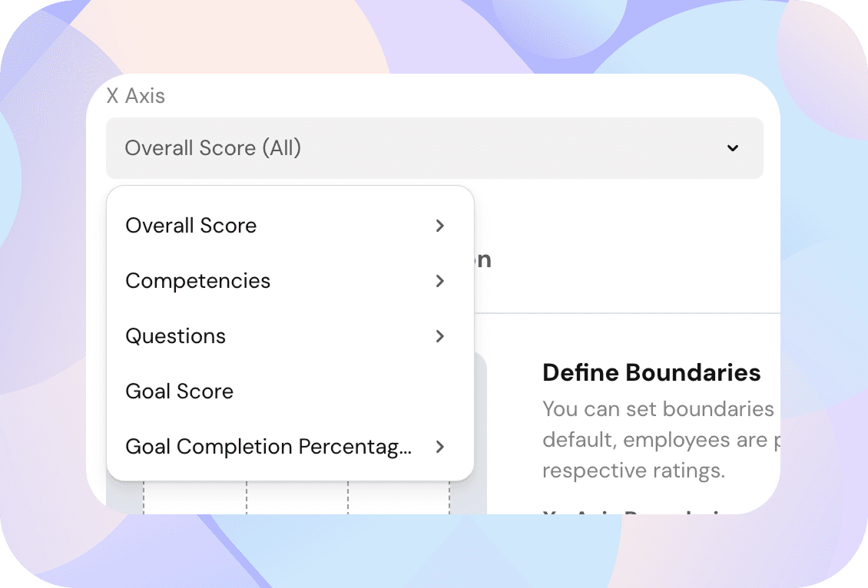Open the Questions submenu chevron
This screenshot has height=588, width=868.
click(440, 336)
